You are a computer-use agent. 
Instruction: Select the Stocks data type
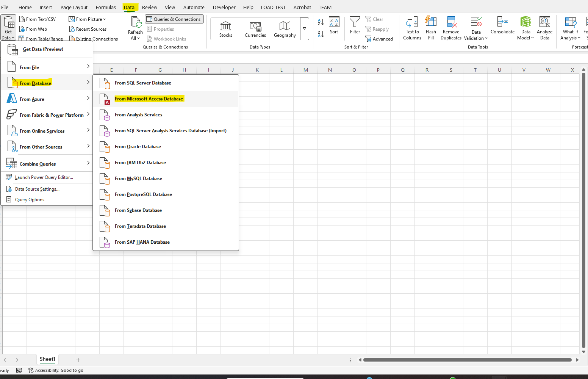(x=225, y=29)
